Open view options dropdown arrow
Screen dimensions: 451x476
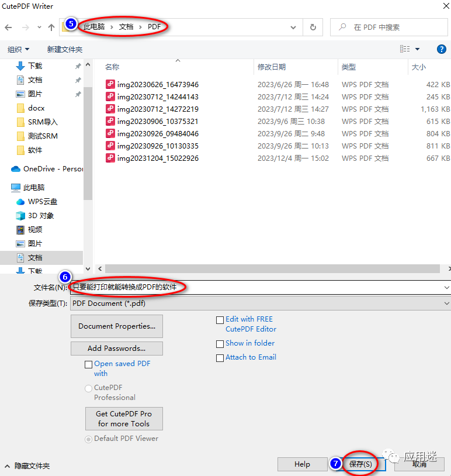(x=417, y=49)
